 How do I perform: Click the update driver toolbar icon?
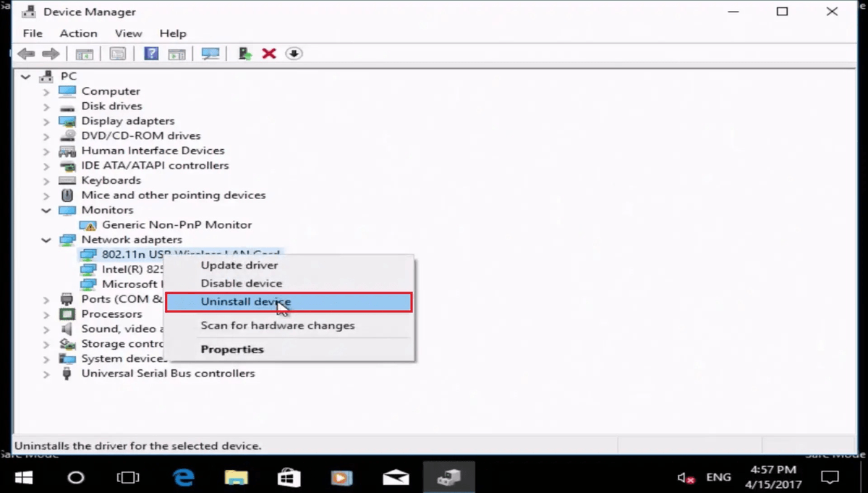point(245,54)
